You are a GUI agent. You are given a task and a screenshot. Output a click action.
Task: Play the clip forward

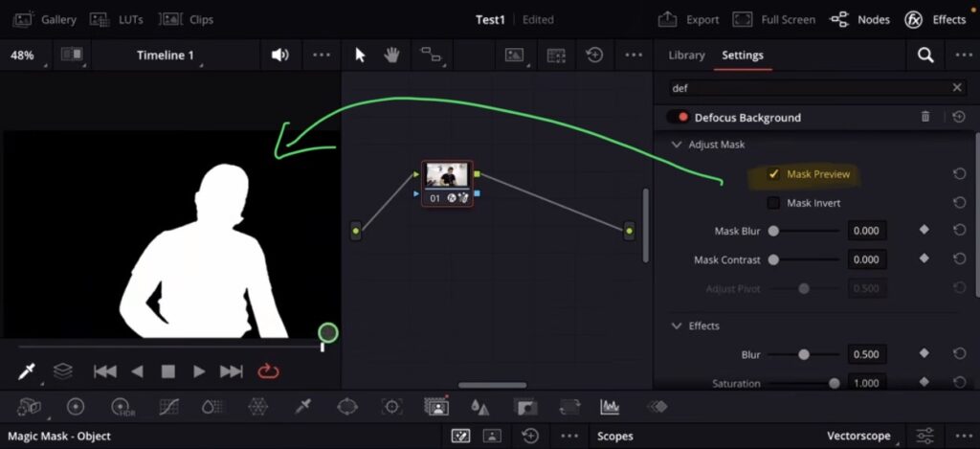click(199, 371)
